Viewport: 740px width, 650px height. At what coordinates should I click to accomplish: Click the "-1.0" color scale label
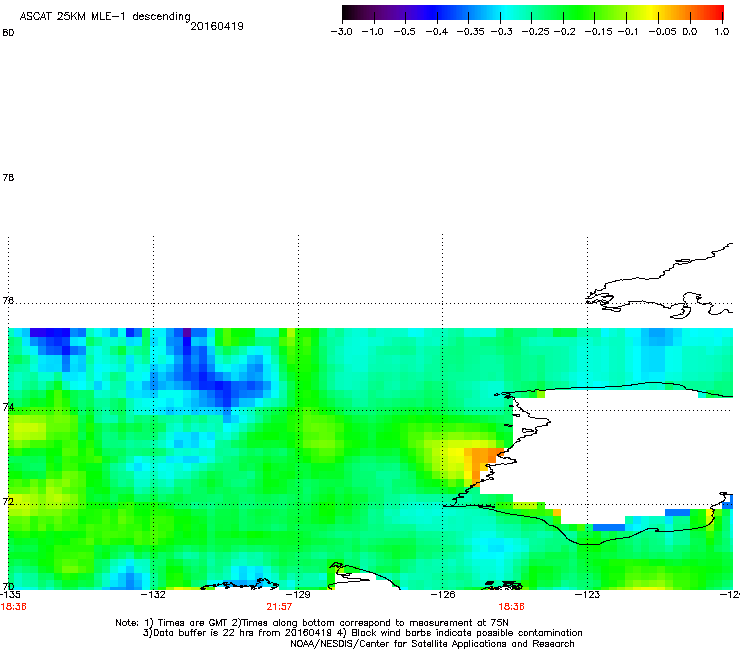tap(373, 32)
